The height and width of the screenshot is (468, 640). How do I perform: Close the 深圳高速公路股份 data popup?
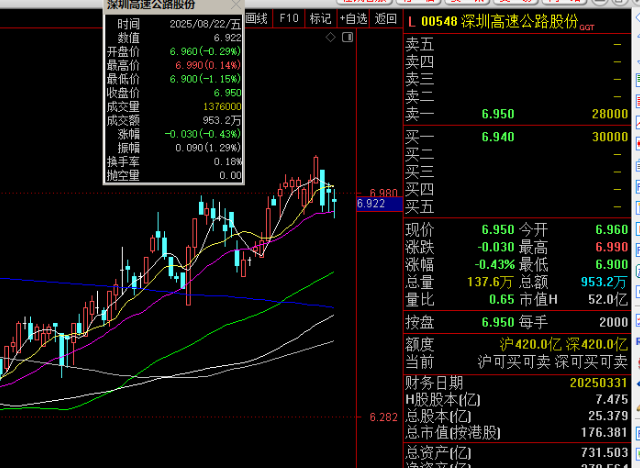(x=236, y=4)
